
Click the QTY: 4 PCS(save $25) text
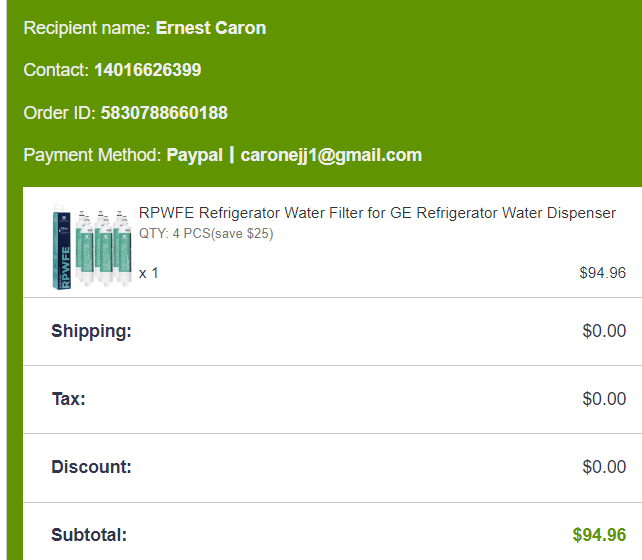click(x=206, y=234)
